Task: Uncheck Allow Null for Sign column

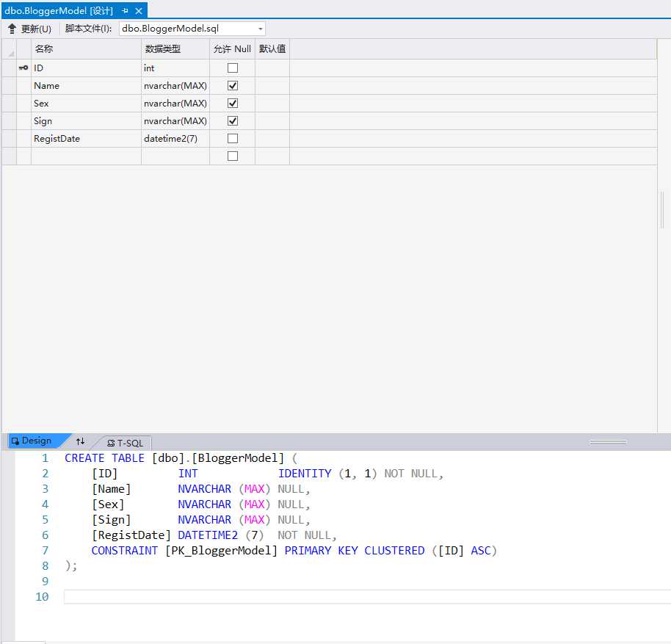Action: [233, 121]
